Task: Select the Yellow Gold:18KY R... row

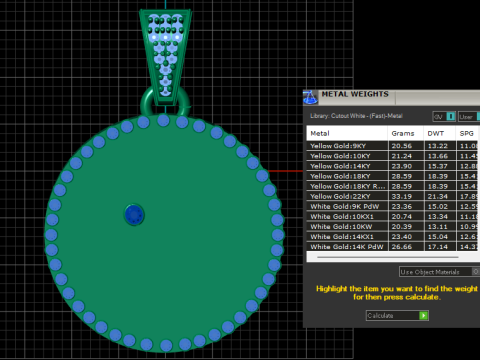Action: pos(392,186)
